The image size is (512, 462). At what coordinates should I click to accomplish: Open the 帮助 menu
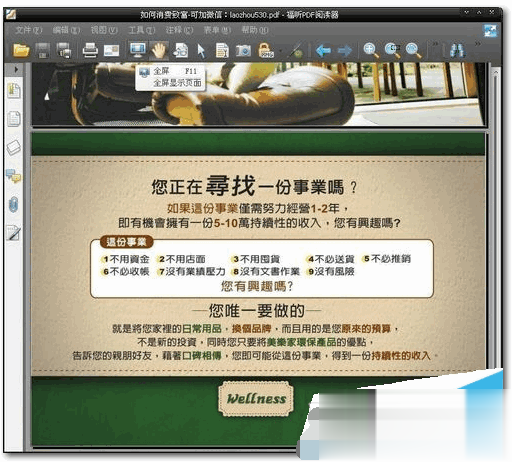click(255, 30)
